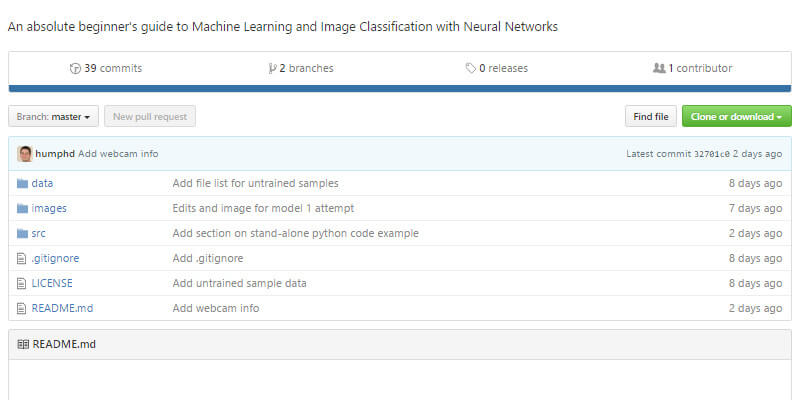Click the src folder icon
Screen dimensions: 800x400
point(22,233)
